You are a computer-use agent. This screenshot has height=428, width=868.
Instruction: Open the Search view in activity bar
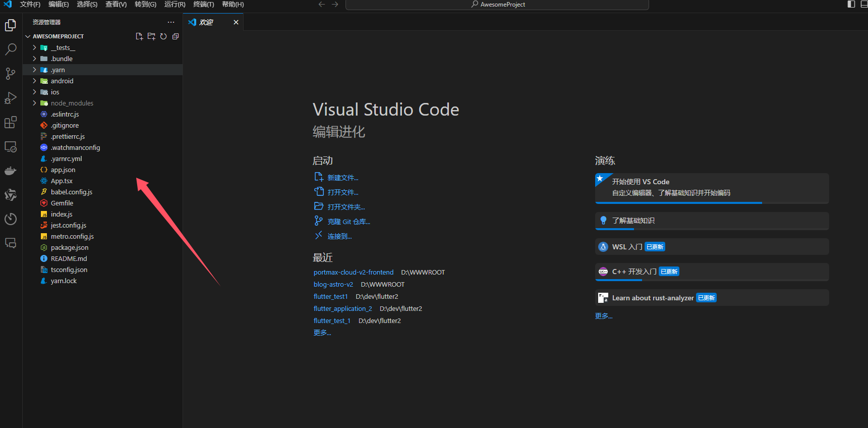11,49
